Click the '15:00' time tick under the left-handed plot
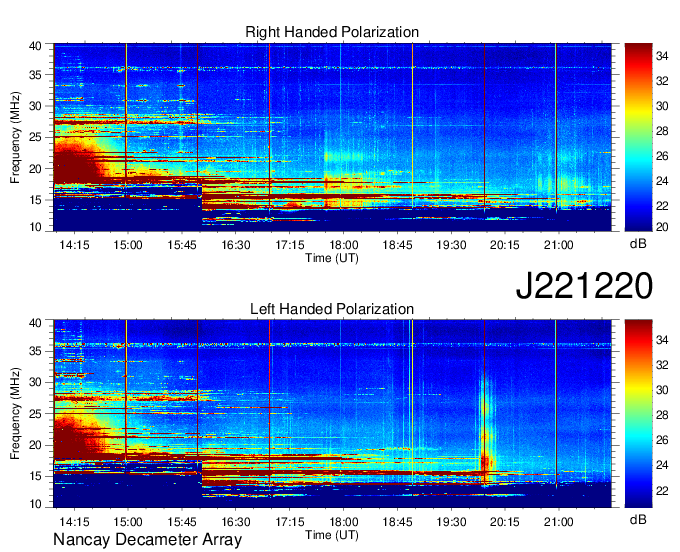 128,522
